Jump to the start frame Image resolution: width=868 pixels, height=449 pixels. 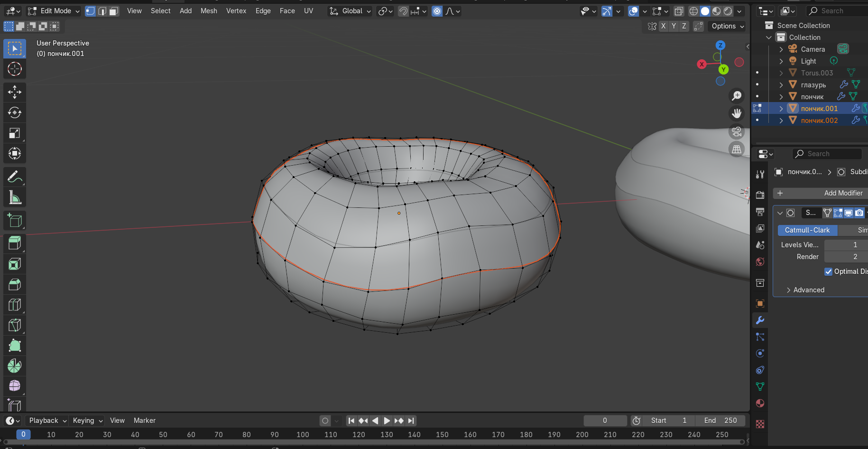point(351,421)
